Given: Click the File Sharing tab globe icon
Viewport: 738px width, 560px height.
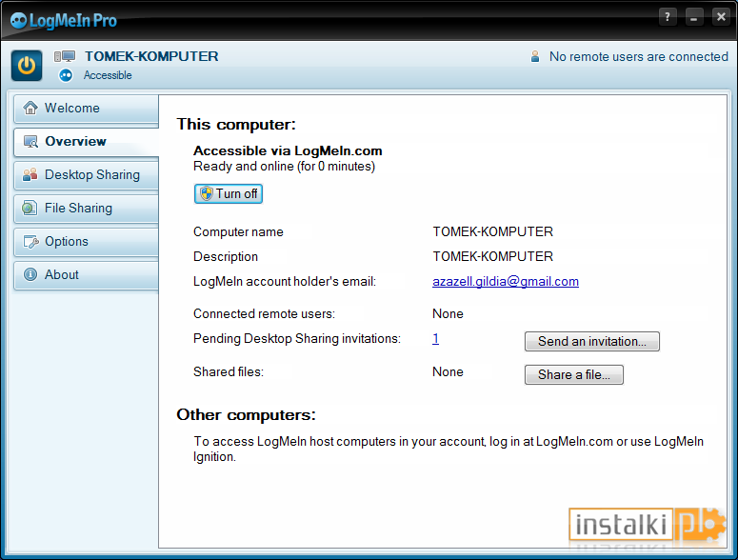Looking at the screenshot, I should click(30, 208).
